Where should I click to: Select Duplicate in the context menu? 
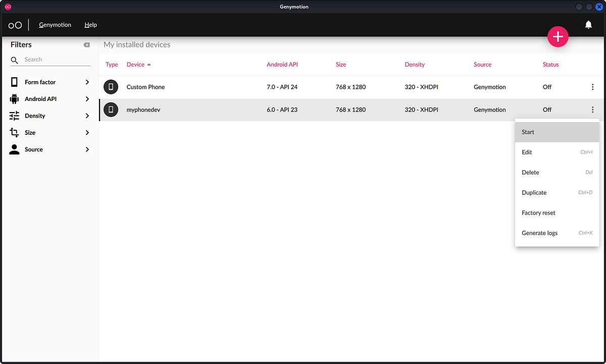[x=557, y=192]
